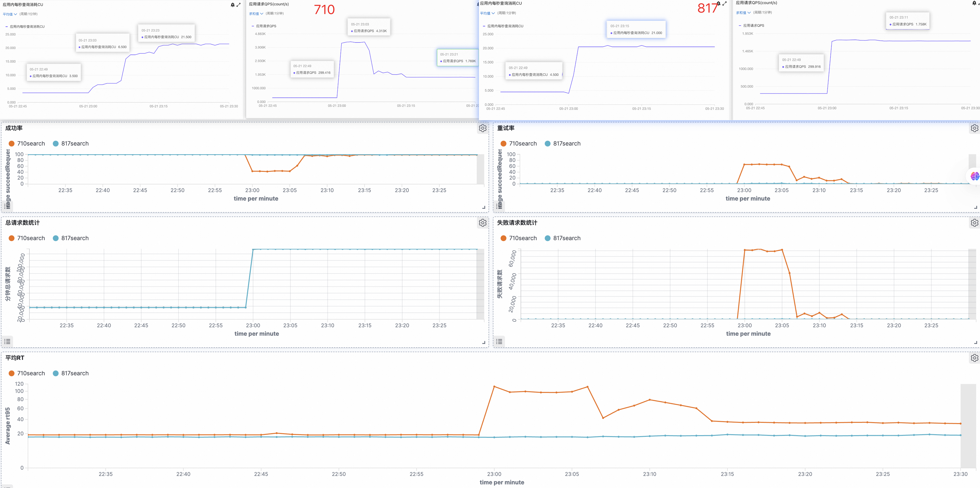Toggle 应用请求QPS legend on the 710 chart
This screenshot has height=488, width=980.
point(264,26)
